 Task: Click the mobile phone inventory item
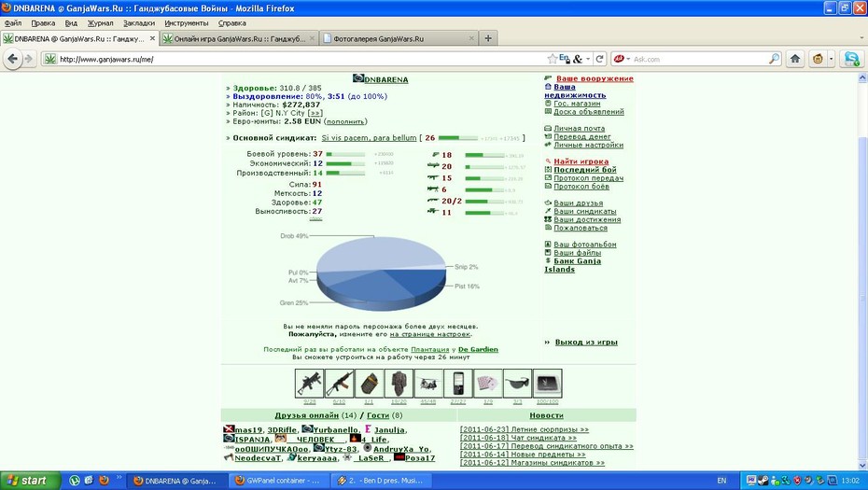458,384
